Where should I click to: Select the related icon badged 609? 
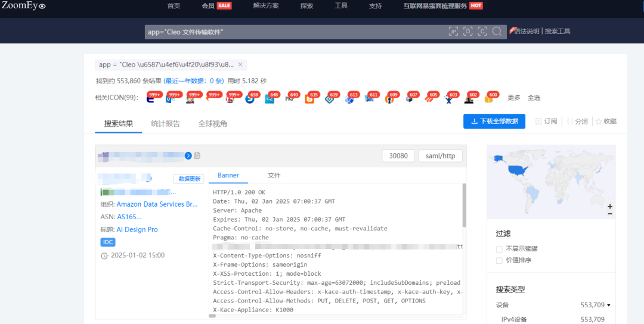coord(389,99)
